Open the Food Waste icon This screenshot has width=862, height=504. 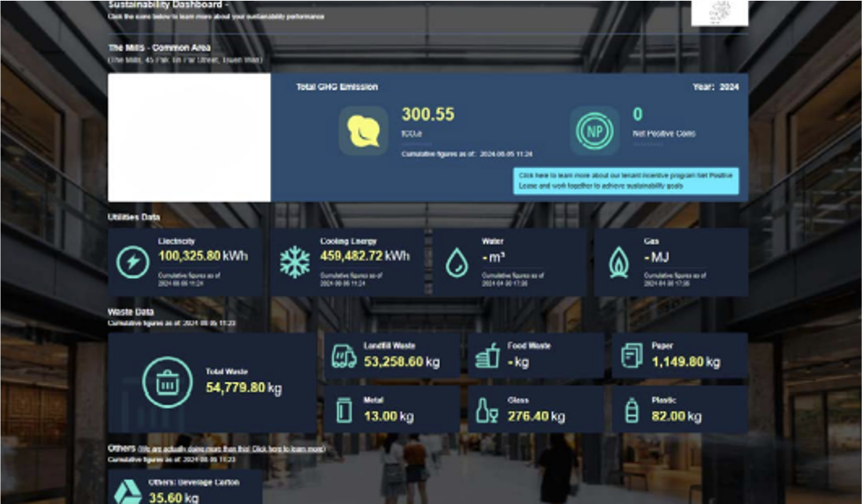click(x=487, y=356)
